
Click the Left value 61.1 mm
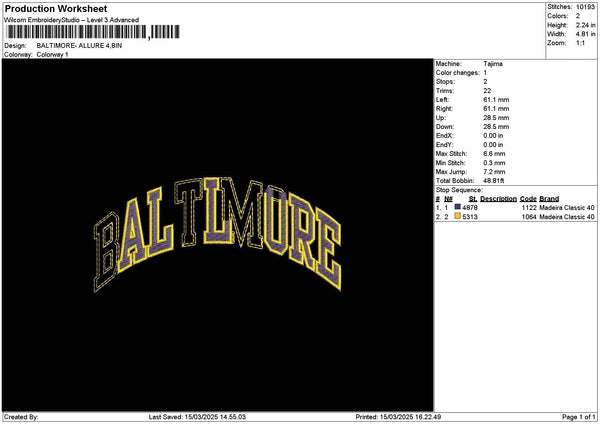point(496,100)
